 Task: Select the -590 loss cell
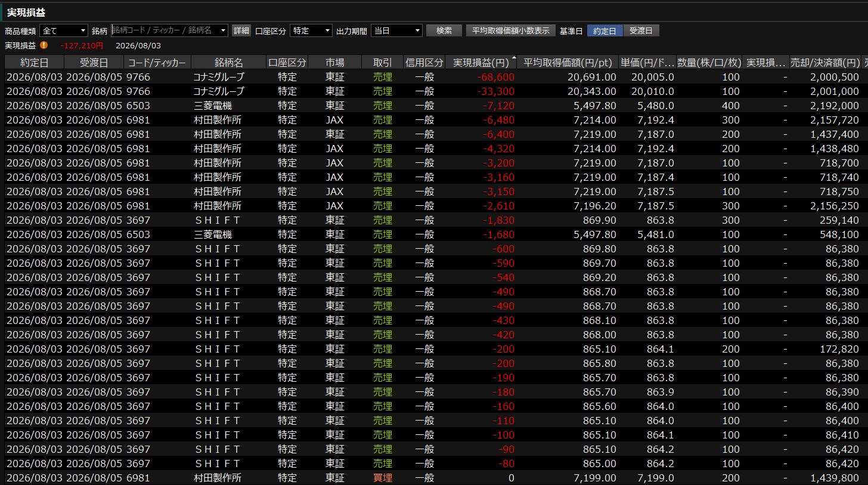tap(504, 263)
